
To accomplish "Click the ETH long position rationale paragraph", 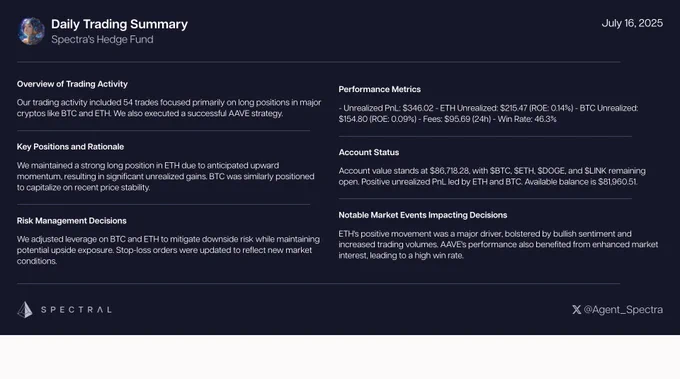I will point(166,176).
